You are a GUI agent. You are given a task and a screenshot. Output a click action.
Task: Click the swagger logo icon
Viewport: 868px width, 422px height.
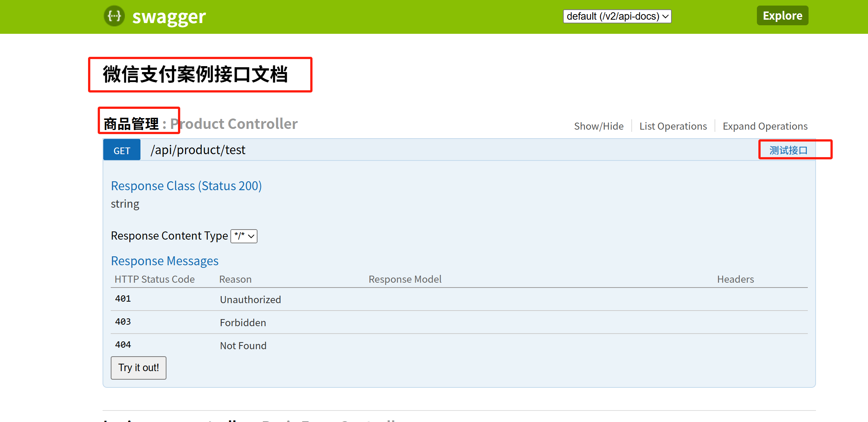click(x=114, y=16)
